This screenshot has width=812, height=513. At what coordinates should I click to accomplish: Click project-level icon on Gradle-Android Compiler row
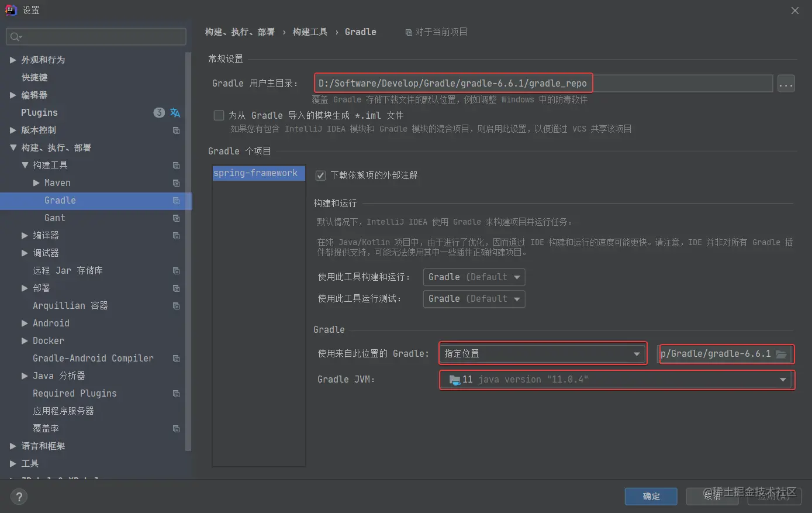pyautogui.click(x=176, y=359)
